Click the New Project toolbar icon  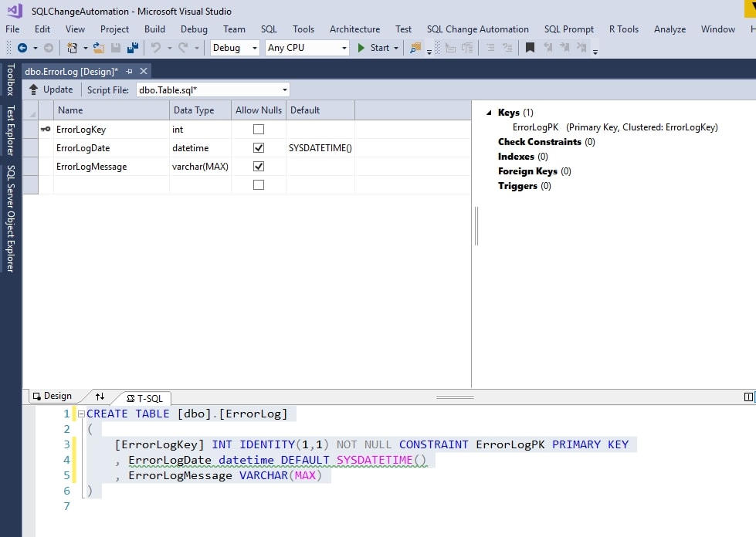[x=73, y=48]
